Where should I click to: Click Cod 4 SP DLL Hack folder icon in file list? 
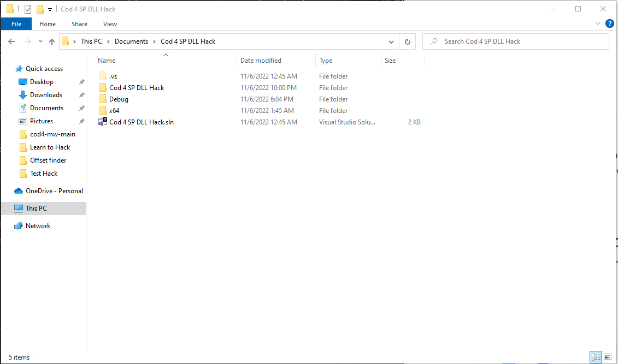click(x=103, y=88)
